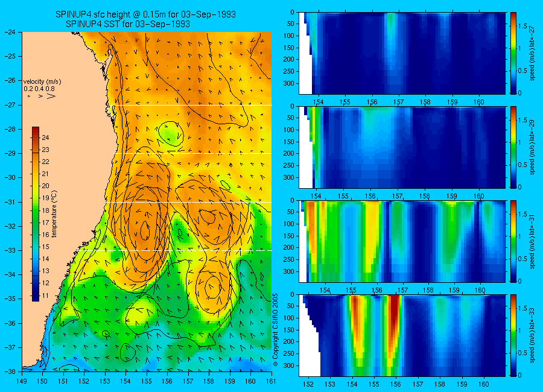This screenshot has width=543, height=392.
Task: Click the beige land area of the map
Action: point(62,173)
